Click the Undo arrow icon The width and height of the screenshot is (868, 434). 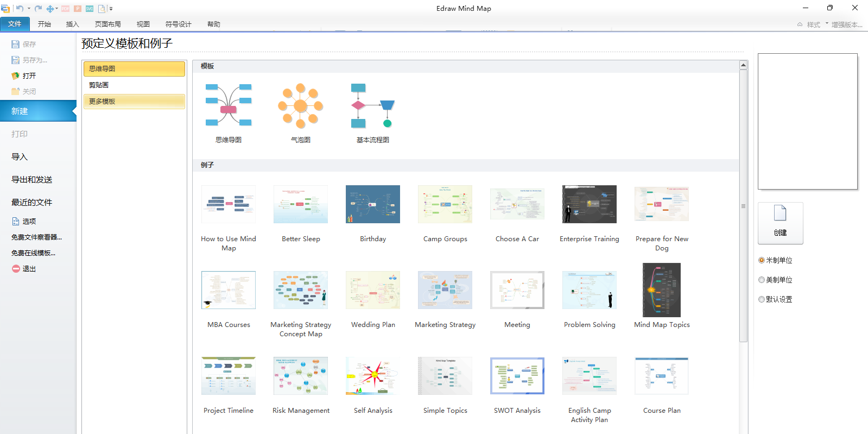tap(20, 8)
